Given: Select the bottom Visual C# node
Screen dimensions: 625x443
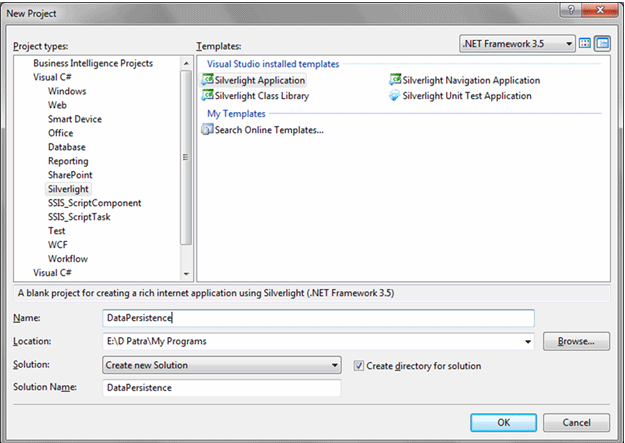Looking at the screenshot, I should coord(52,273).
